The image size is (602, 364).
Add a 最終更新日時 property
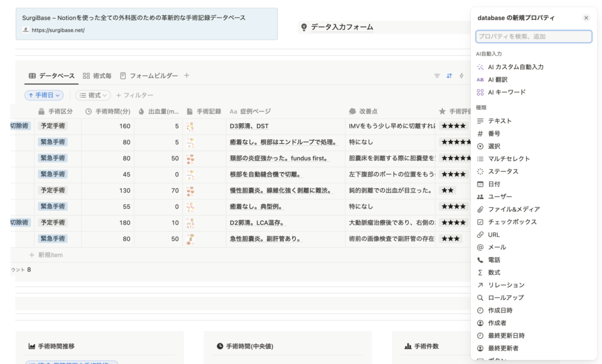534,336
